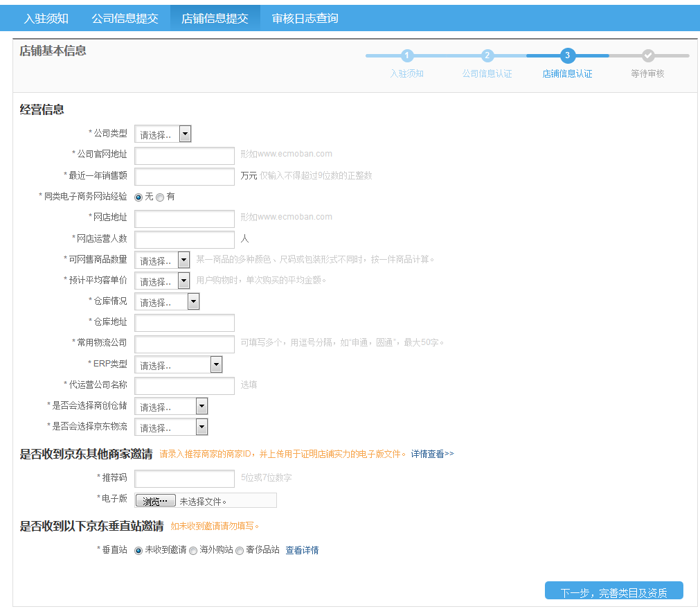Click 下一步，完善类目及资质 button
The width and height of the screenshot is (700, 609).
point(613,592)
